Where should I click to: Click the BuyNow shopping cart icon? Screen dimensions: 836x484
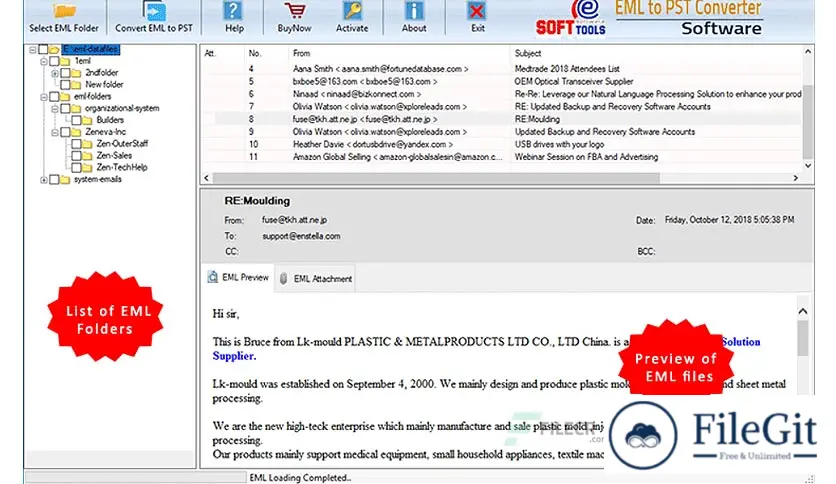point(294,10)
